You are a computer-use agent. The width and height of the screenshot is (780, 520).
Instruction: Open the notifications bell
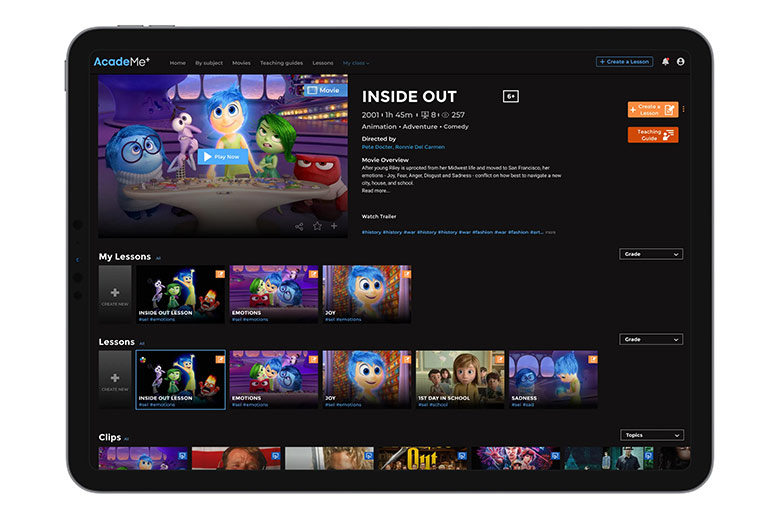665,62
